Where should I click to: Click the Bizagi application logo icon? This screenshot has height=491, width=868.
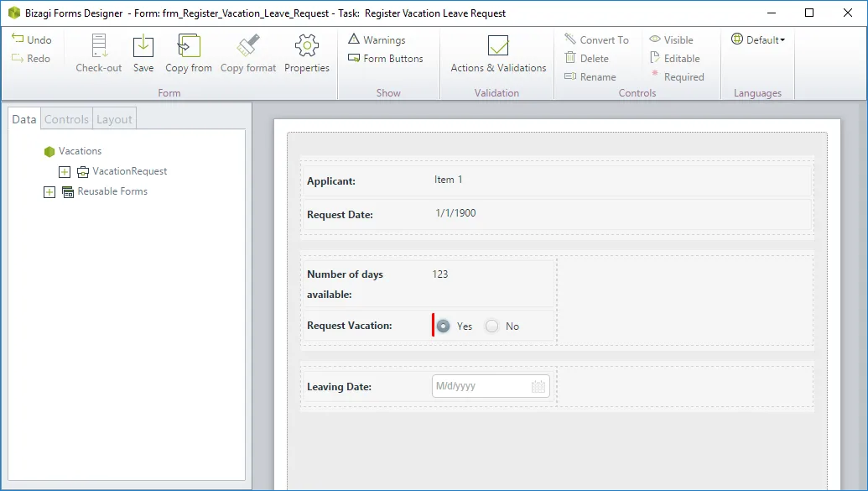[14, 13]
